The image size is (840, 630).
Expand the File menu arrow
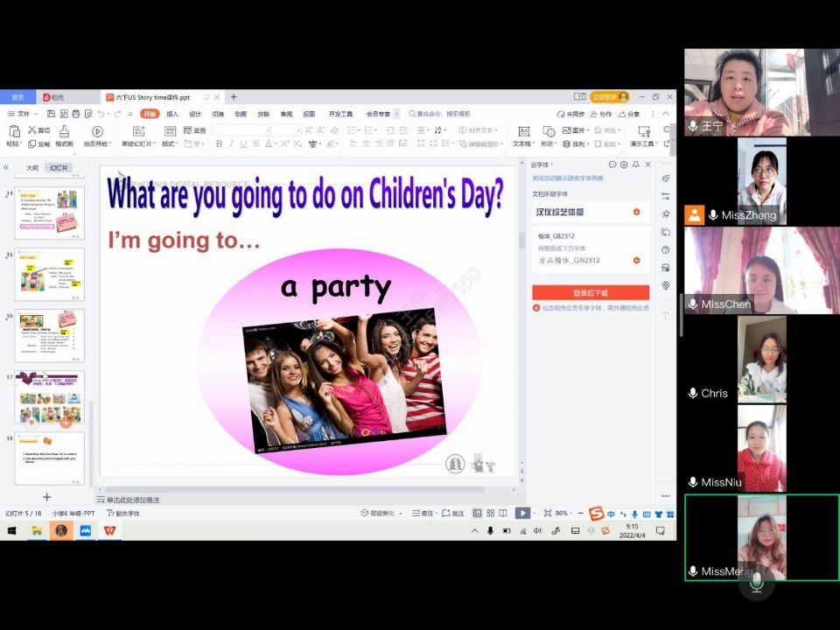tap(36, 114)
